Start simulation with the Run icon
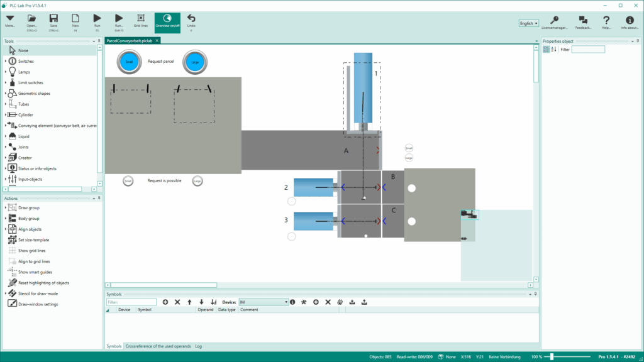The width and height of the screenshot is (644, 362). (97, 22)
